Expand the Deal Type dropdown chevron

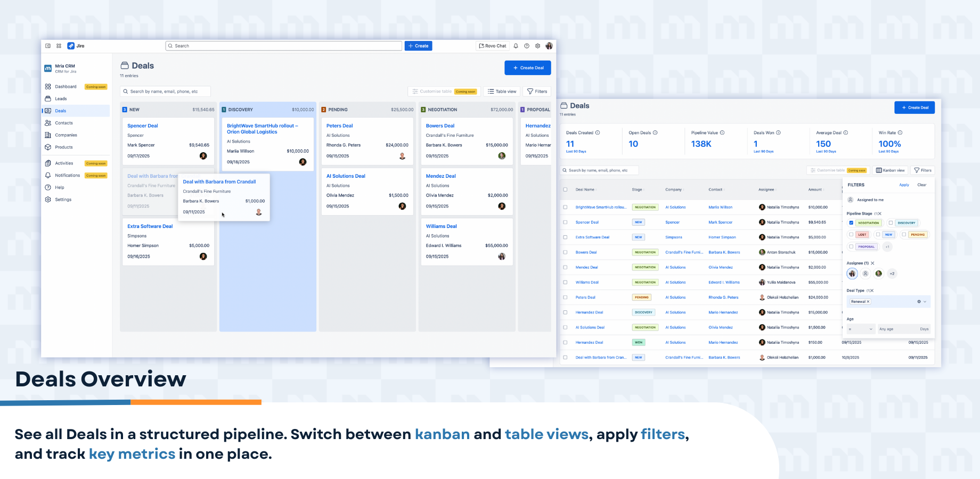tap(925, 302)
